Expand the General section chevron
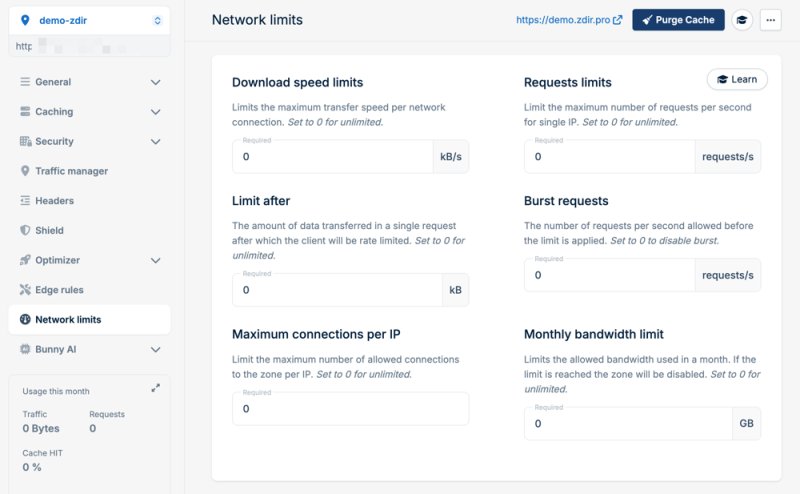This screenshot has height=494, width=800. coord(156,82)
